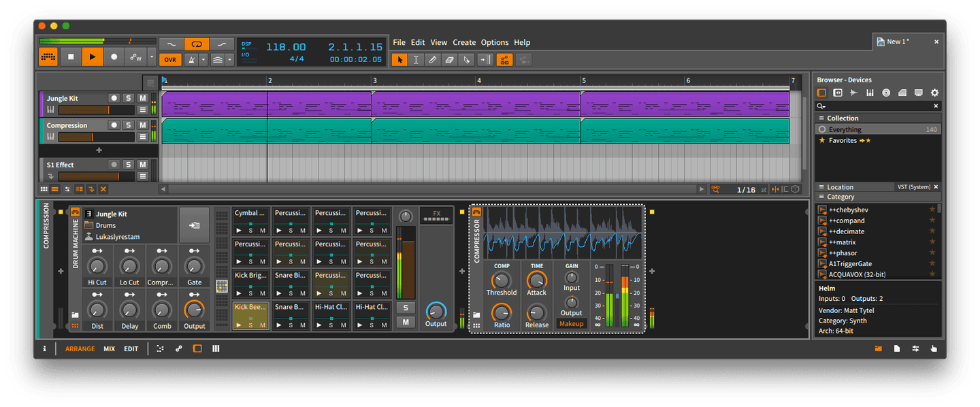Click the Stop transport button
This screenshot has height=407, width=980.
[71, 57]
